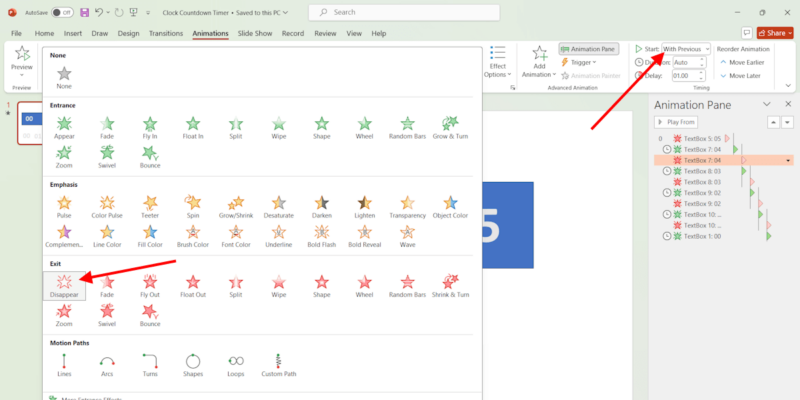Move animation up in Animation Pane
This screenshot has width=800, height=400.
[x=773, y=122]
